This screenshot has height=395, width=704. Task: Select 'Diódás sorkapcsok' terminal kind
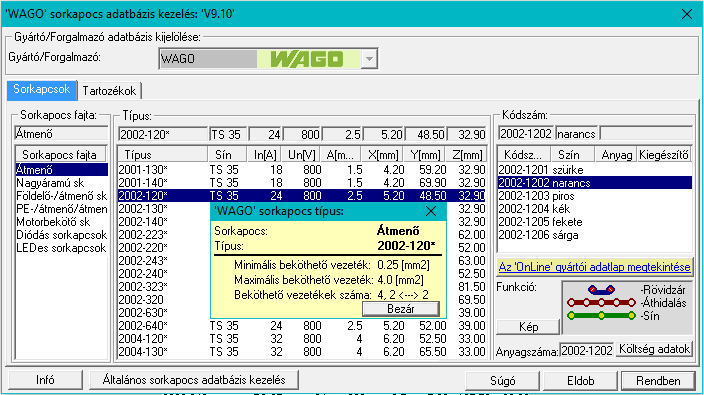(62, 235)
